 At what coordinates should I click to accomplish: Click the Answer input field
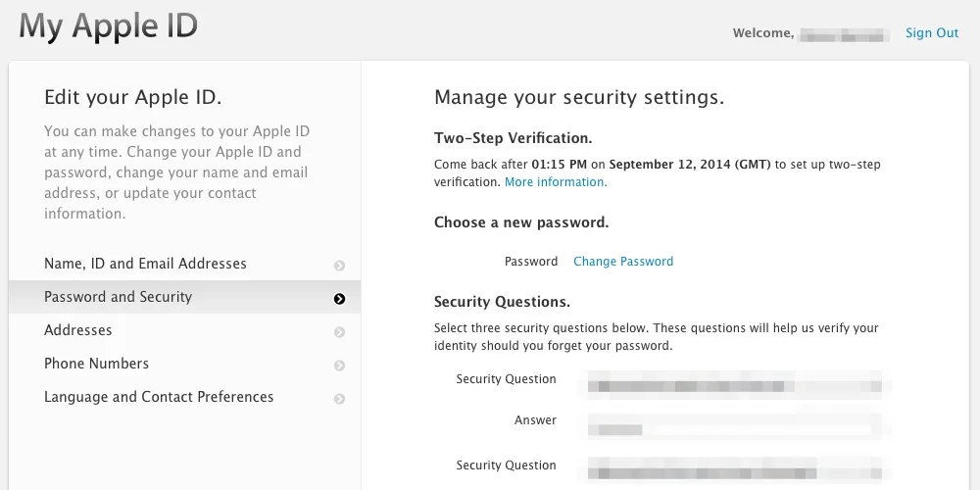733,423
